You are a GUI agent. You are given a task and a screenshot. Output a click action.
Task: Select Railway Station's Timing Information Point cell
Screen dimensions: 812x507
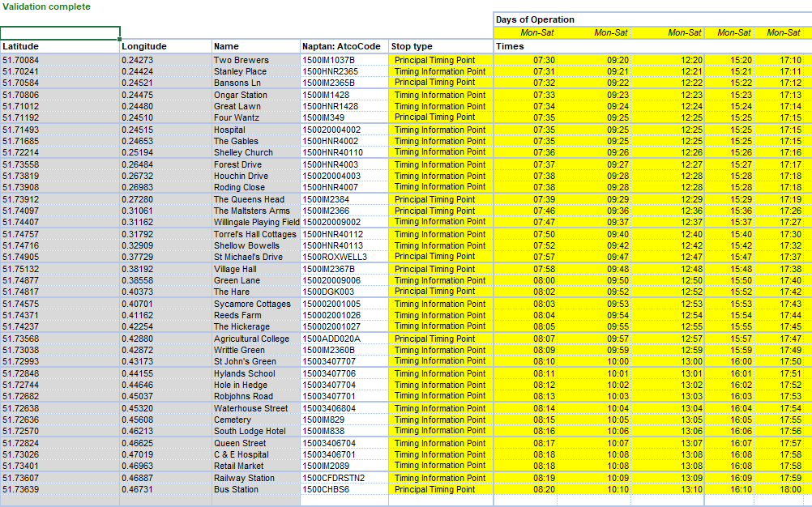click(x=440, y=478)
